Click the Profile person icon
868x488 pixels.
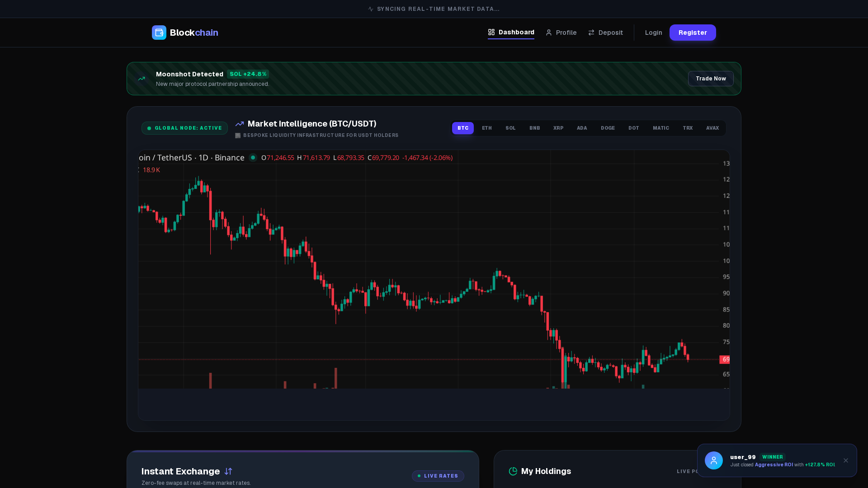click(549, 33)
